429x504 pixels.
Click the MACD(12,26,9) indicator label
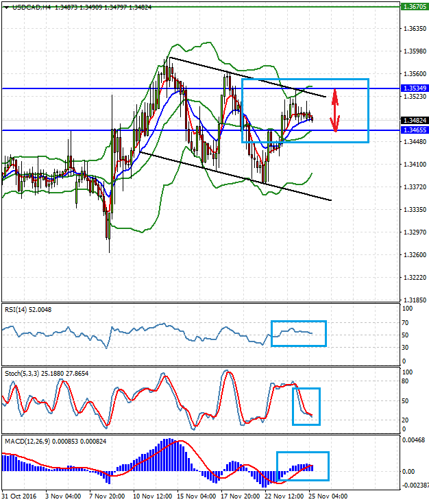click(x=56, y=442)
